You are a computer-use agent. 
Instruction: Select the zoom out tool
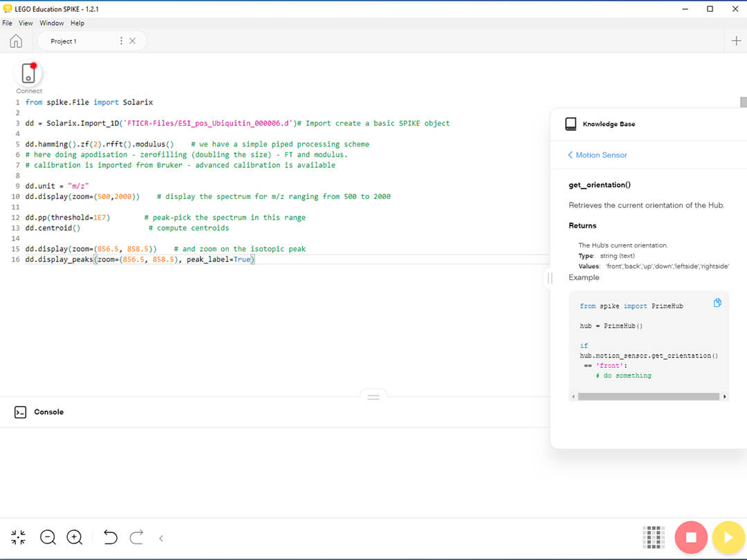[48, 537]
